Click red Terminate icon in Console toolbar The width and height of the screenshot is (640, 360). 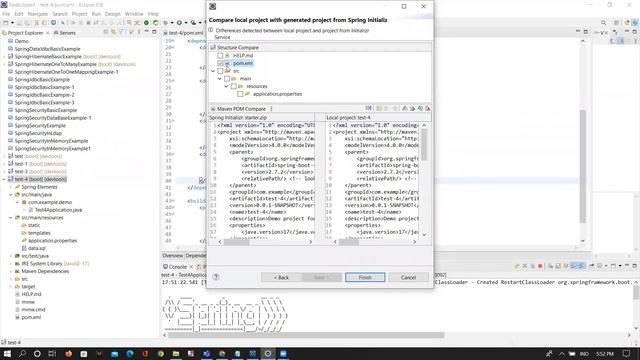540,266
